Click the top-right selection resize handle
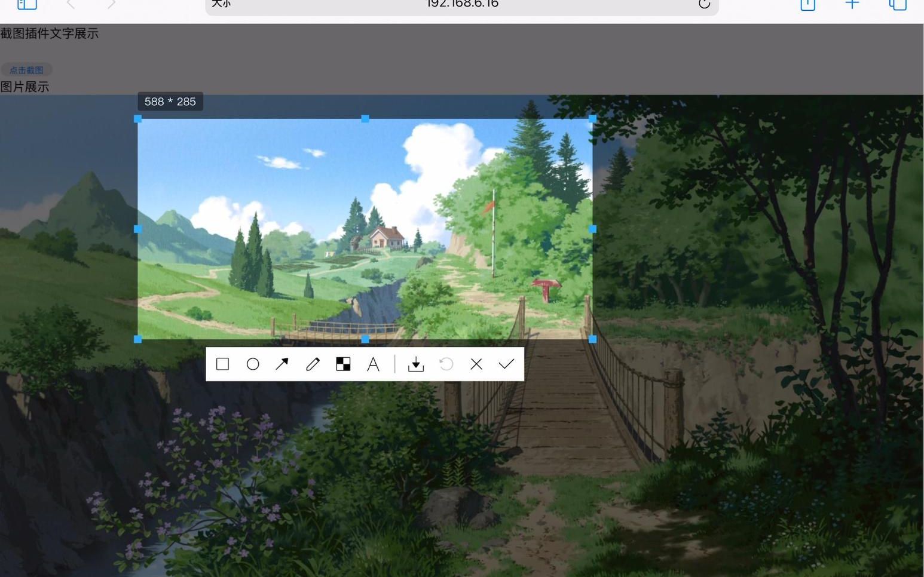The height and width of the screenshot is (577, 924). tap(592, 119)
